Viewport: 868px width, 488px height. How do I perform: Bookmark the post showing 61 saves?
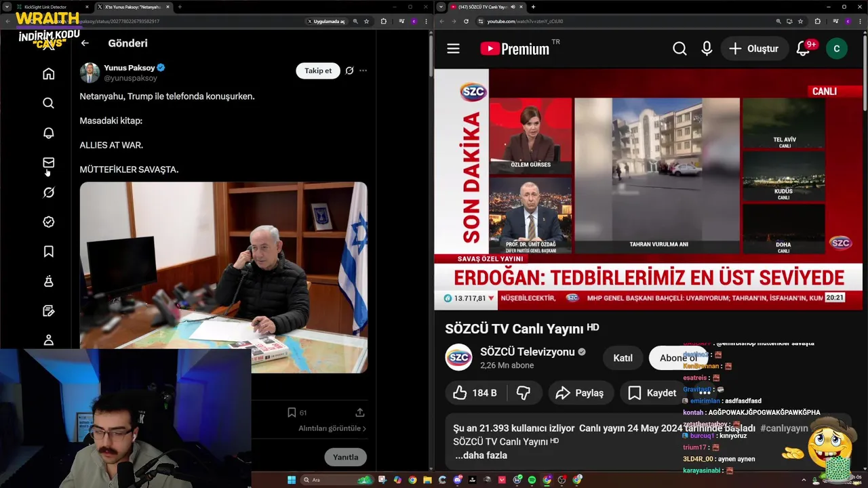[x=292, y=412]
